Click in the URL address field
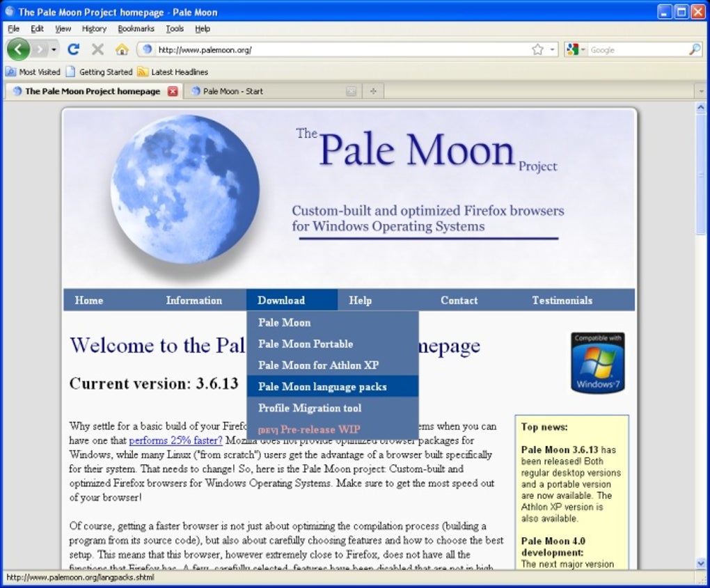This screenshot has height=588, width=710. click(x=342, y=50)
